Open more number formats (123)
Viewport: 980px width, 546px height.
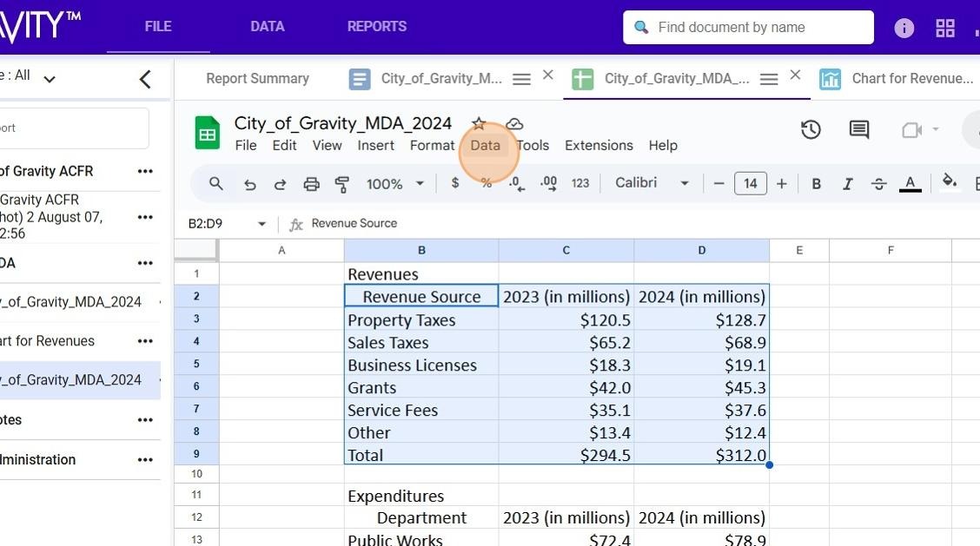click(580, 184)
